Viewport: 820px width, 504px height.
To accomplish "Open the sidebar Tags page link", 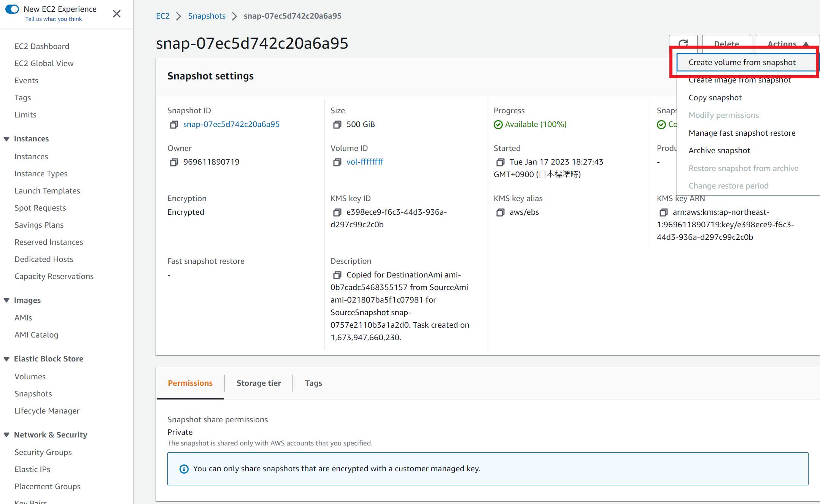I will (x=23, y=98).
